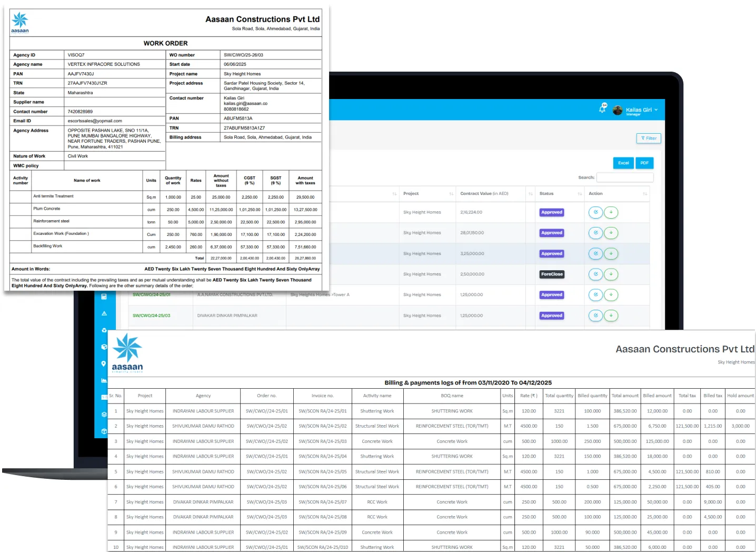Sort table by Status column arrows
This screenshot has height=552, width=756.
580,194
